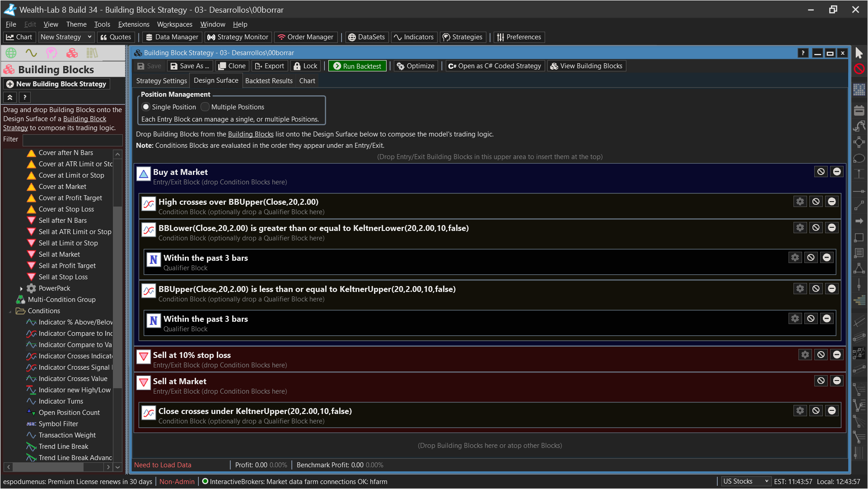Open the Preferences toolbar button
This screenshot has width=868, height=489.
pos(519,37)
